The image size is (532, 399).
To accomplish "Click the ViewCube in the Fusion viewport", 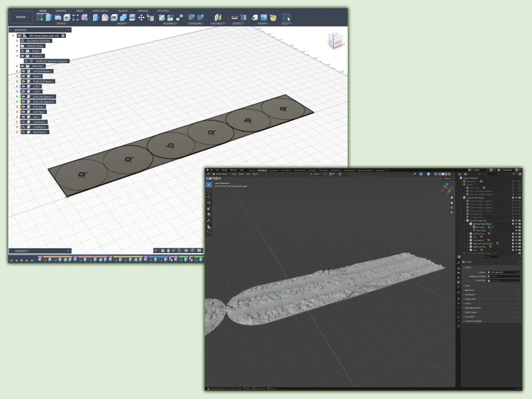I will coord(335,42).
